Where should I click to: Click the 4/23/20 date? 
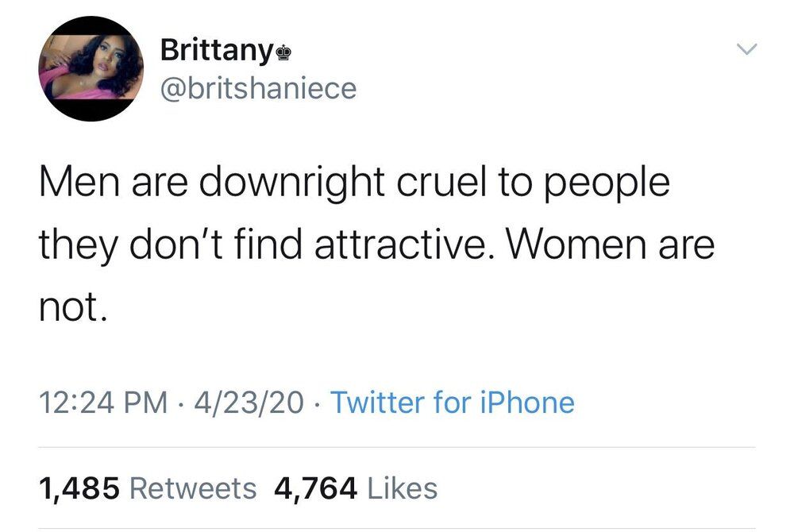(x=249, y=403)
